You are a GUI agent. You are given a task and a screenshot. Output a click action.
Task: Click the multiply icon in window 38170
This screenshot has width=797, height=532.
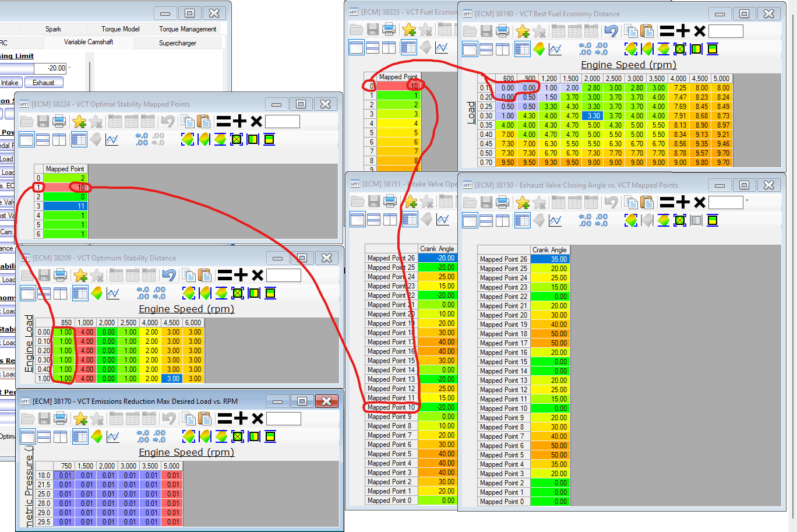tap(258, 418)
